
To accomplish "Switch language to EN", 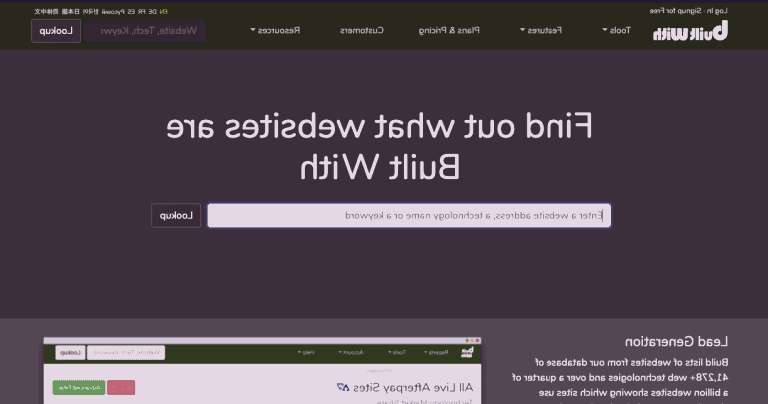I will (163, 11).
